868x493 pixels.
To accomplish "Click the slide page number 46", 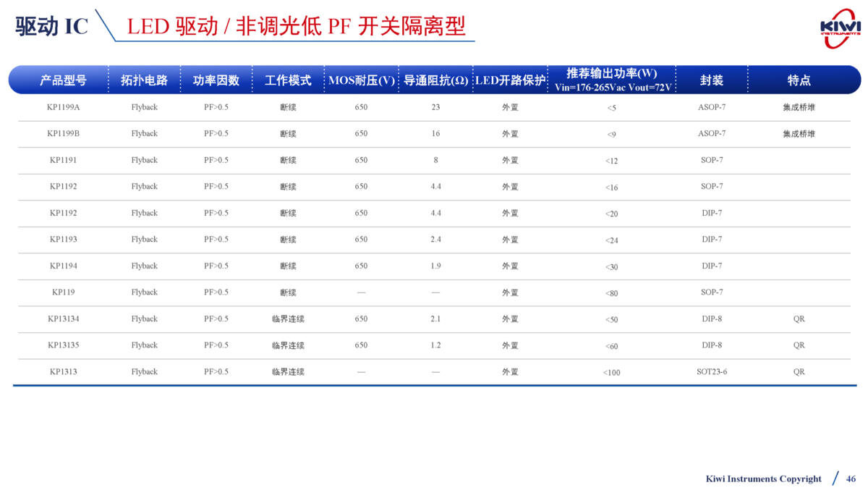I will (851, 479).
